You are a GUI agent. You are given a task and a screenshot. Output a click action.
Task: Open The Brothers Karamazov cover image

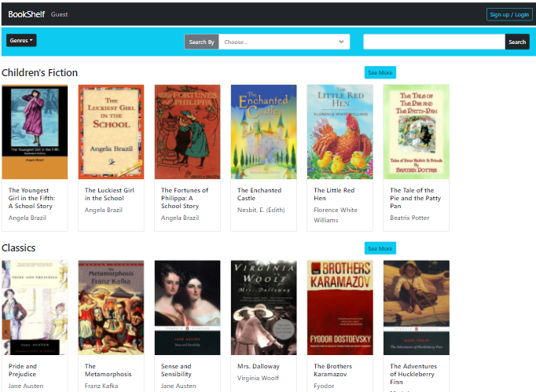[x=340, y=308]
